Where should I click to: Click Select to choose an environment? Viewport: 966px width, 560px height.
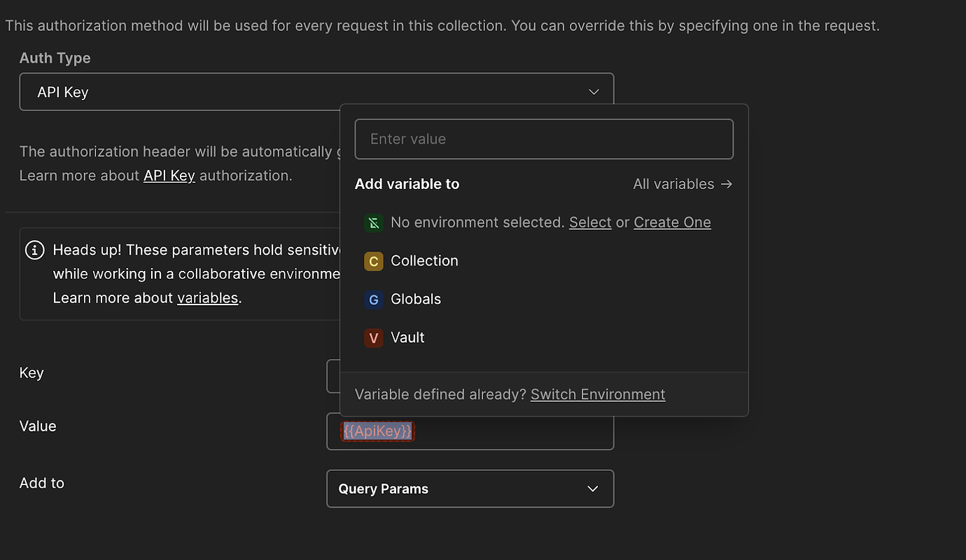590,222
